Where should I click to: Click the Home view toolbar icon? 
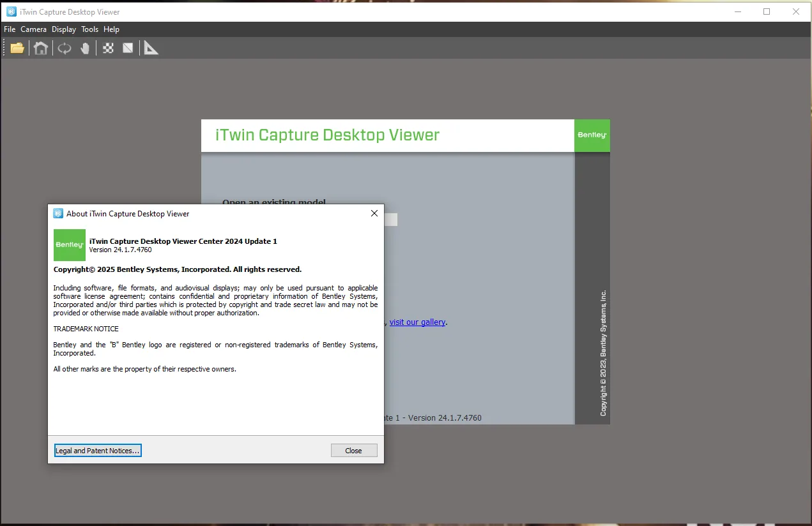pyautogui.click(x=41, y=48)
